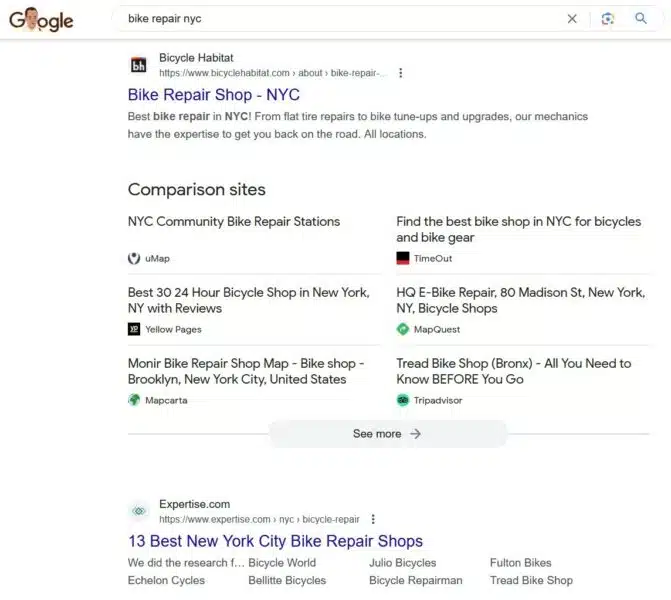Click the 'uMap' source label
Viewport: 671px width, 600px height.
pyautogui.click(x=157, y=258)
